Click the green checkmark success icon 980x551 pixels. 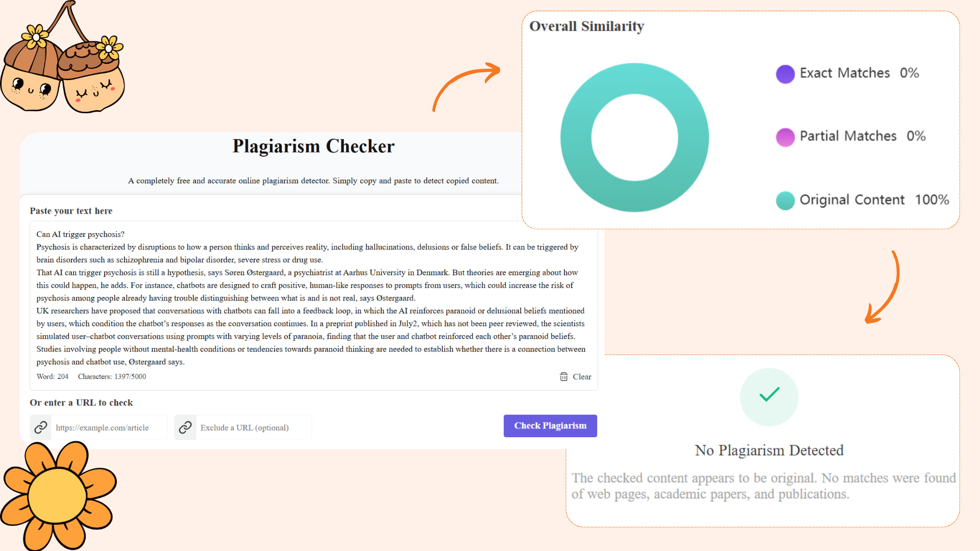coord(769,397)
